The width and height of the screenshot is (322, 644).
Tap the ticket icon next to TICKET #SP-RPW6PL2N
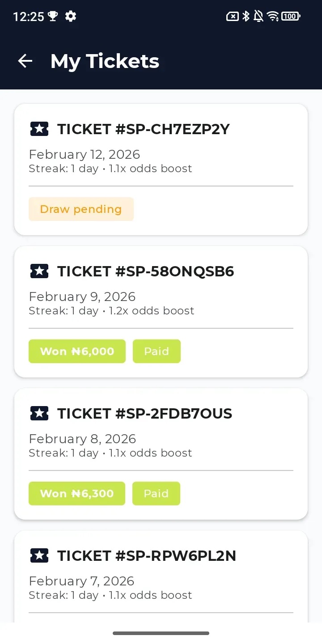[x=39, y=555]
